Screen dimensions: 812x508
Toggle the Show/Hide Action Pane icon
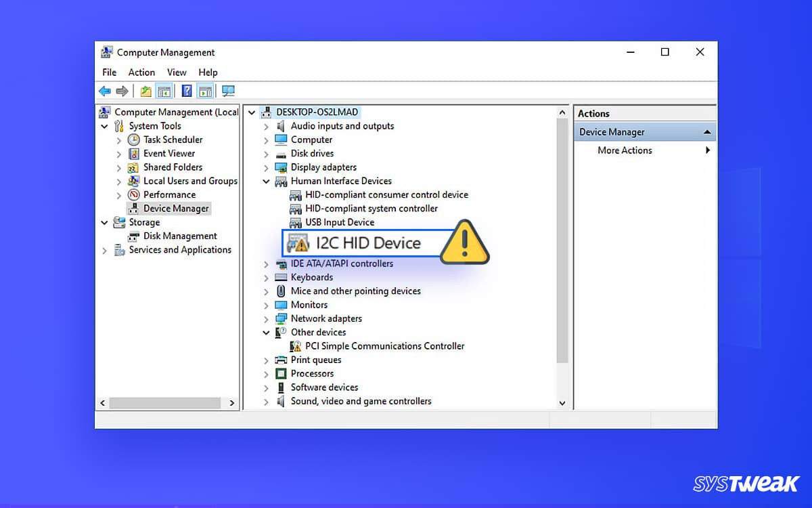(x=206, y=91)
